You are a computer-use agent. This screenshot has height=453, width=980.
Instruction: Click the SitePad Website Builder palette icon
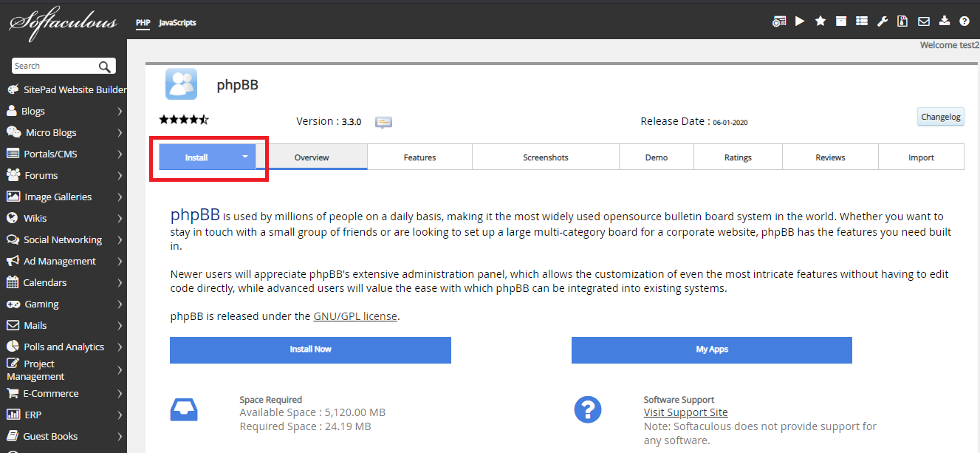tap(13, 89)
